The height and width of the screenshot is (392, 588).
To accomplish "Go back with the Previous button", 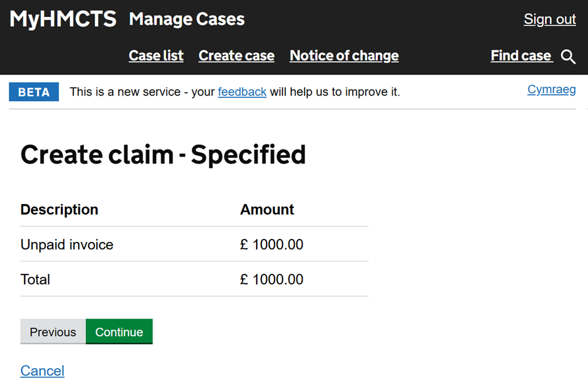I will 53,332.
